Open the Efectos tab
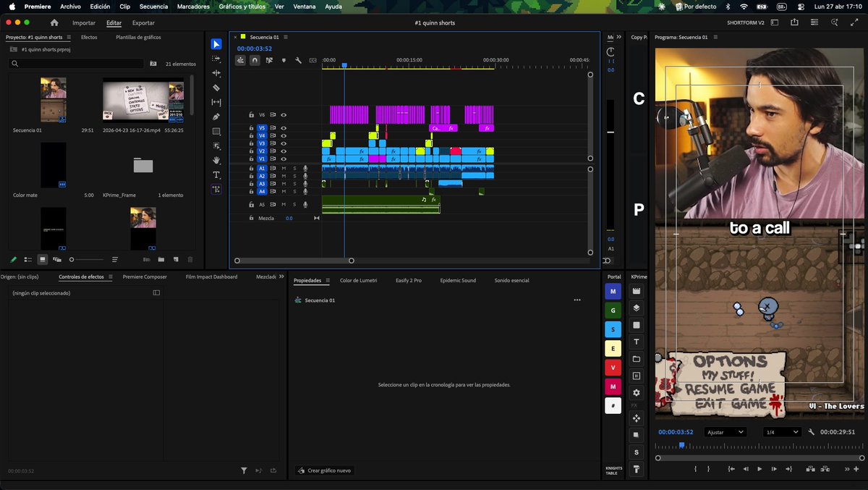 (89, 37)
